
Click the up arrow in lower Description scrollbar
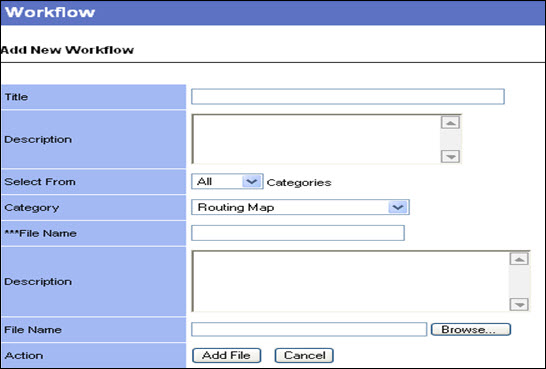[x=519, y=259]
